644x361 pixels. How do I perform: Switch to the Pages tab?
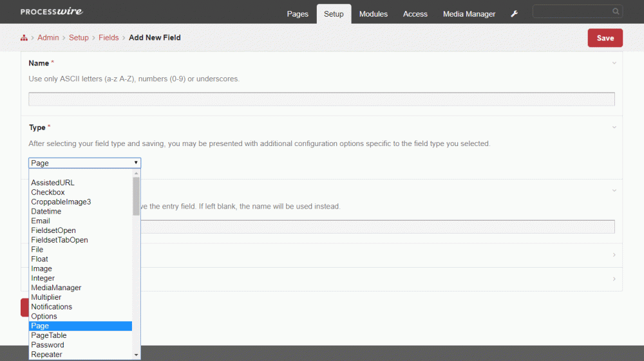coord(298,14)
